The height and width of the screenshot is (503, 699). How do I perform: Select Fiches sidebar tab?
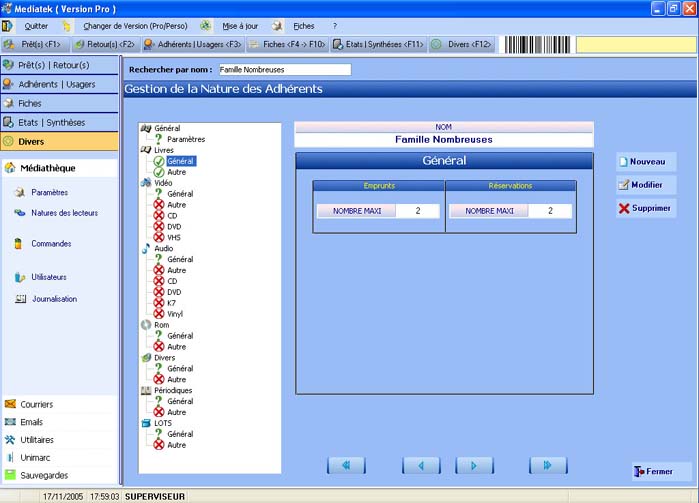[x=60, y=103]
